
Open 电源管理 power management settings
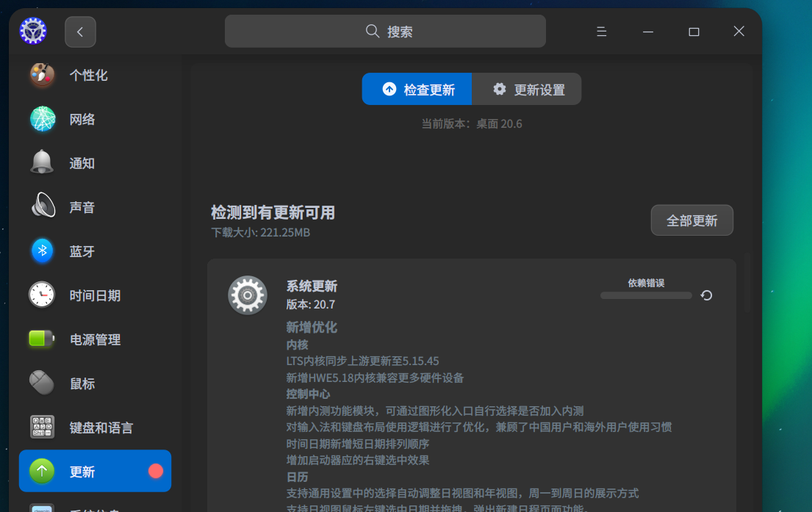tap(42, 339)
